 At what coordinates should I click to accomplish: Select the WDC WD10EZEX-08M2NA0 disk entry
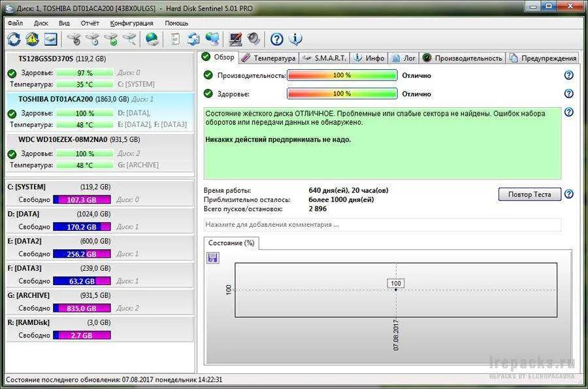(x=100, y=152)
